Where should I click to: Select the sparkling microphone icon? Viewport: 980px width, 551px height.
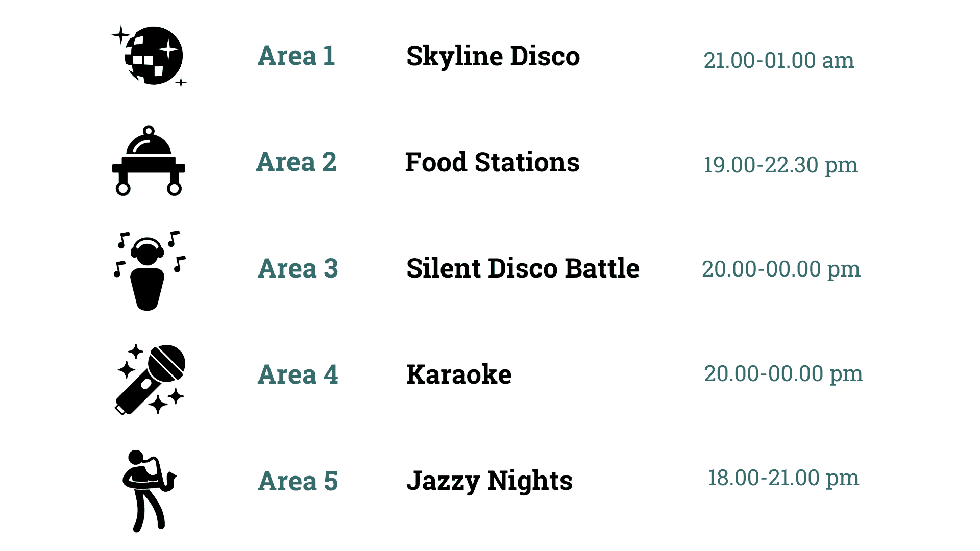click(150, 379)
